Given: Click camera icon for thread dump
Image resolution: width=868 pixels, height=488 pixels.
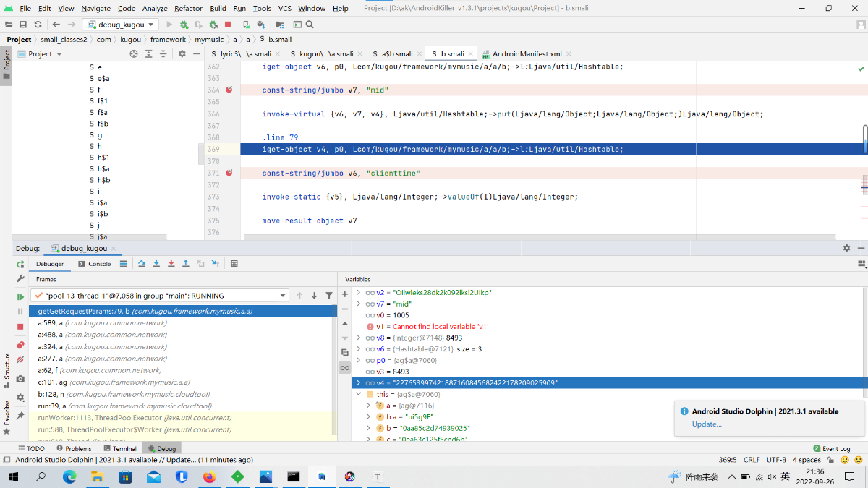Looking at the screenshot, I should click(x=20, y=379).
